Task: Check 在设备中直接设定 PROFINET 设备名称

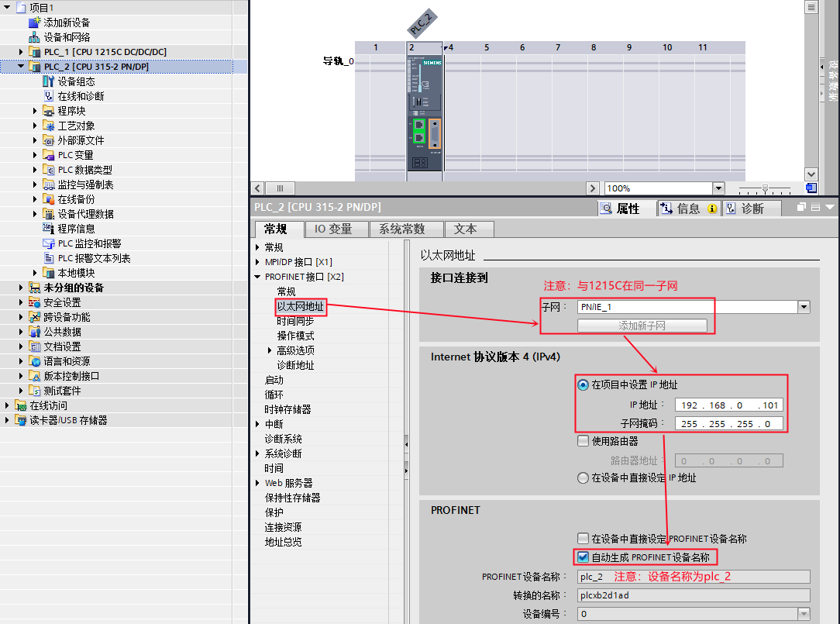Action: pyautogui.click(x=583, y=538)
